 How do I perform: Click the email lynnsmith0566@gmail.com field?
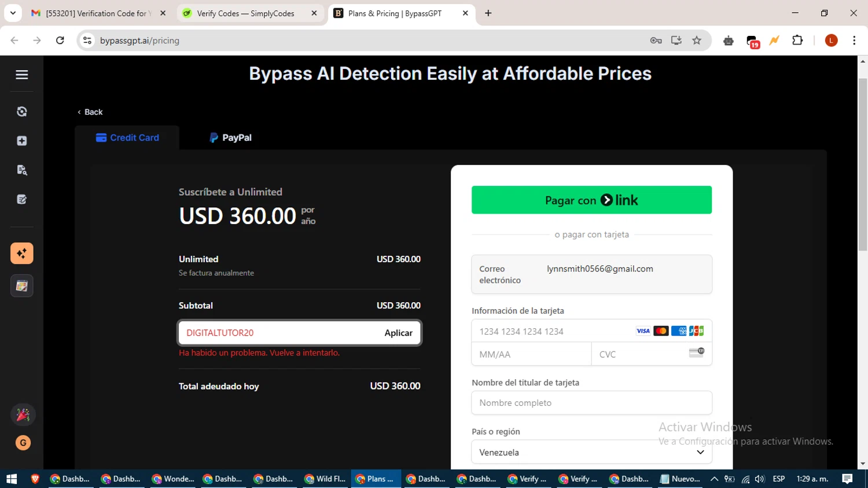(591, 274)
